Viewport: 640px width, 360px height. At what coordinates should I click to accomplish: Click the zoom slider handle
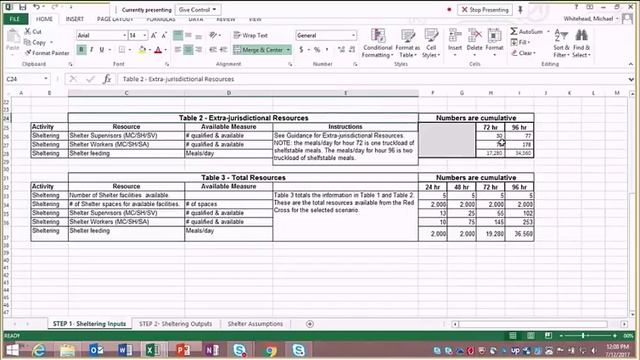click(583, 336)
